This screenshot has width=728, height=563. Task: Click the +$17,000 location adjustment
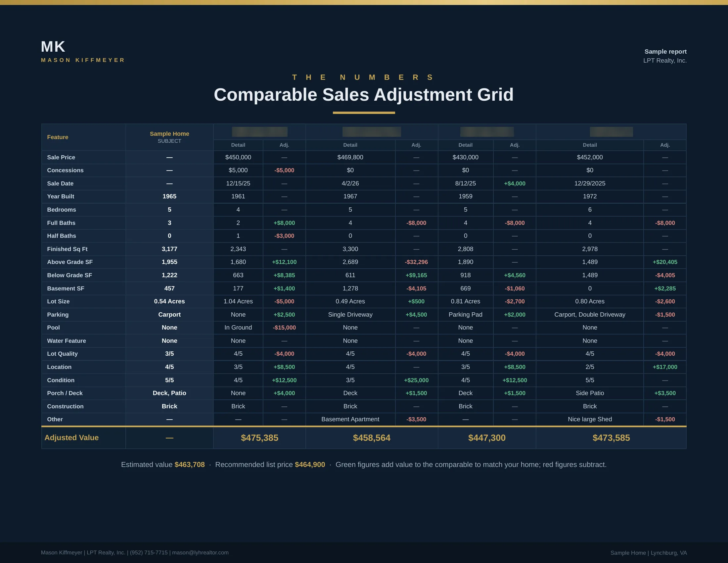point(665,367)
